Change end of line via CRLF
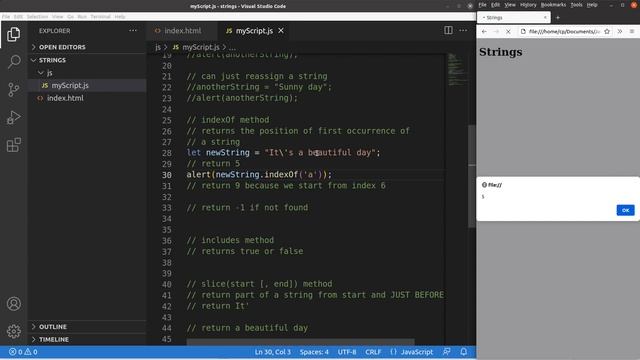The image size is (640, 360). pos(373,351)
